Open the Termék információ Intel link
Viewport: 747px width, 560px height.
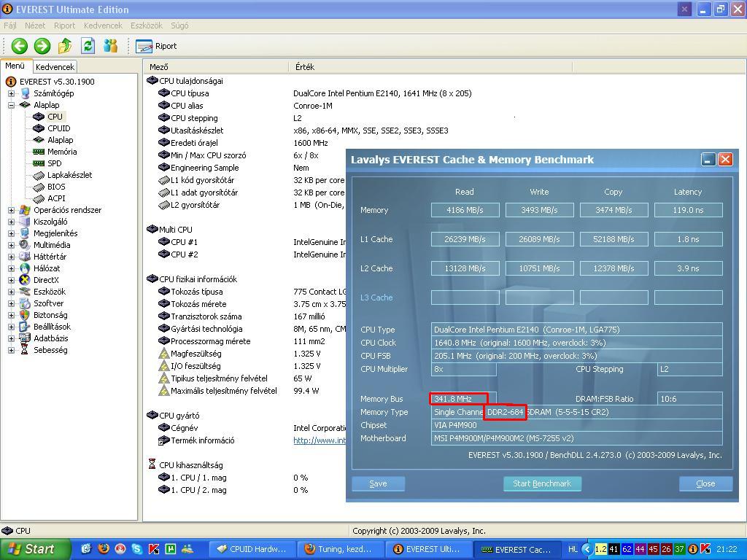coord(320,440)
